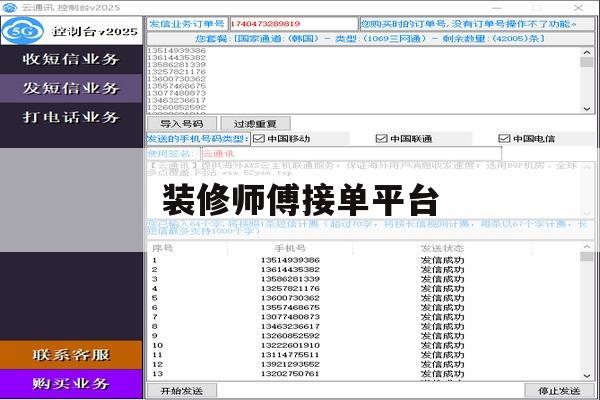The image size is (600, 400).
Task: Click 发信成功 status in row 13
Action: (442, 374)
